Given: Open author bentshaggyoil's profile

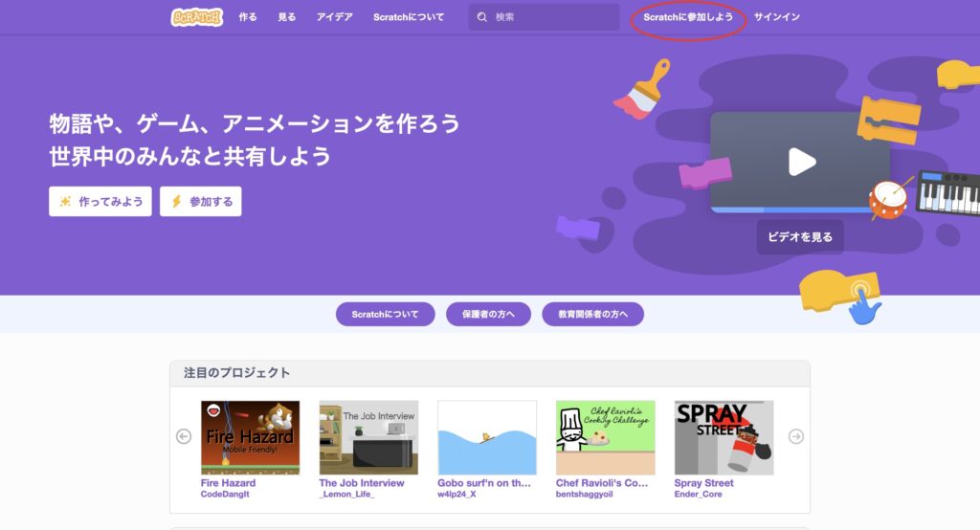Looking at the screenshot, I should click(x=585, y=495).
